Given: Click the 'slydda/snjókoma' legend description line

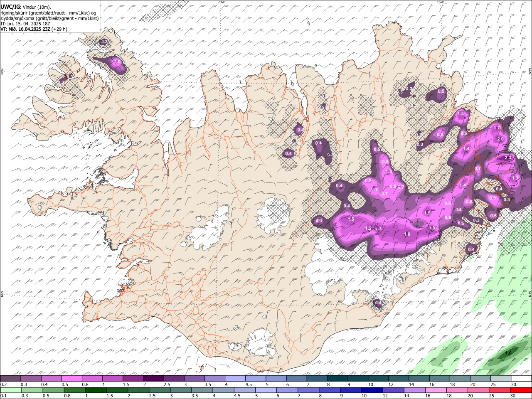Looking at the screenshot, I should point(50,18).
